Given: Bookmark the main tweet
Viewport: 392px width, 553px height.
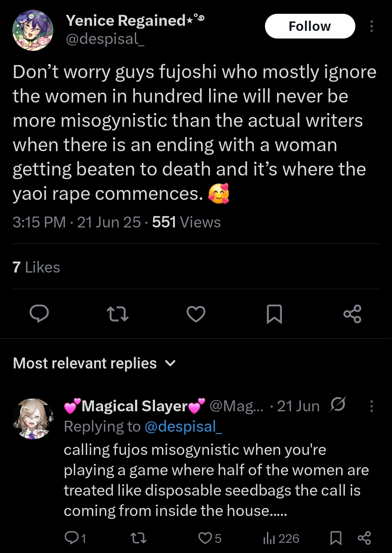Looking at the screenshot, I should tap(274, 314).
